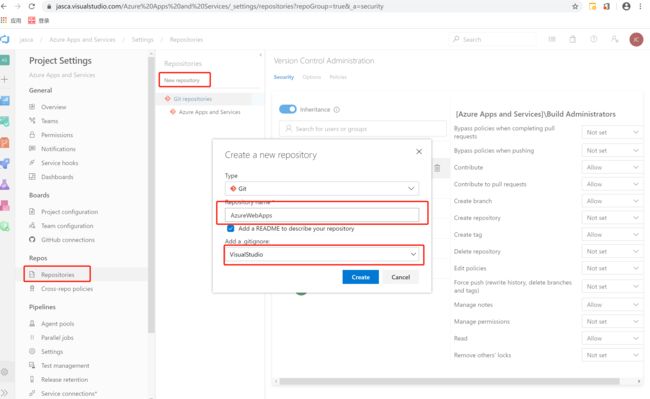
Task: Open Manage permissions dropdown
Action: tap(612, 322)
